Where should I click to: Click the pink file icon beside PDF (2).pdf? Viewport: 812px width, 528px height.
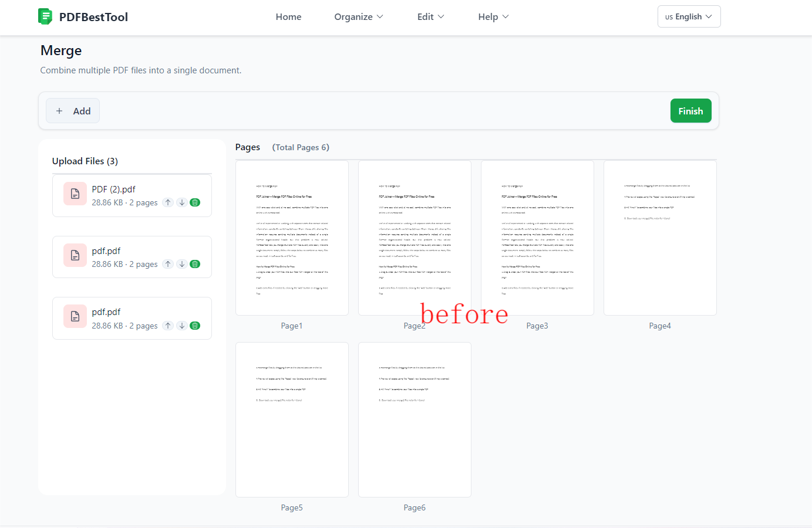pos(75,193)
